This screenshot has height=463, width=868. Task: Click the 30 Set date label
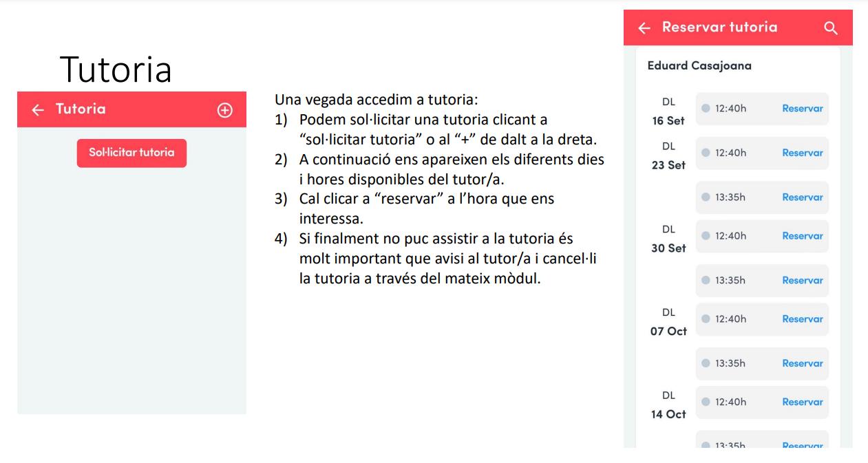point(668,248)
